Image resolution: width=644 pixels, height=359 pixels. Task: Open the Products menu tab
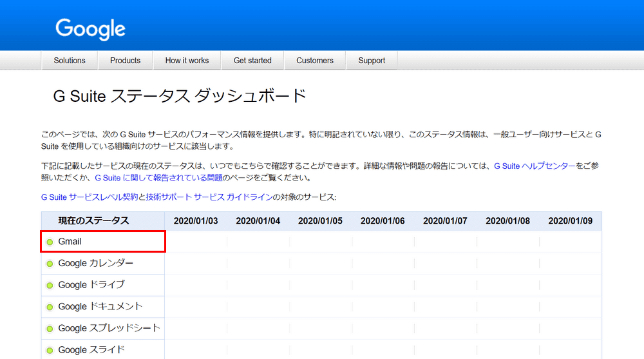click(126, 61)
